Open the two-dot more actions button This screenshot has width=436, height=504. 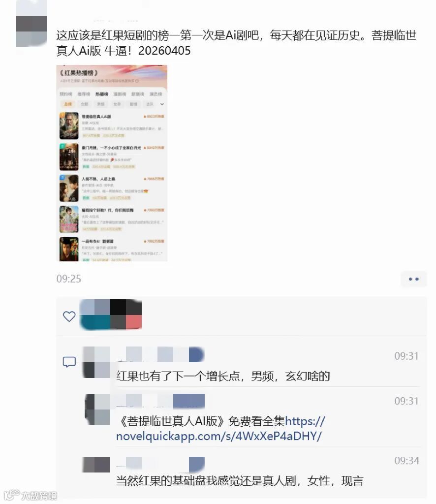click(413, 279)
